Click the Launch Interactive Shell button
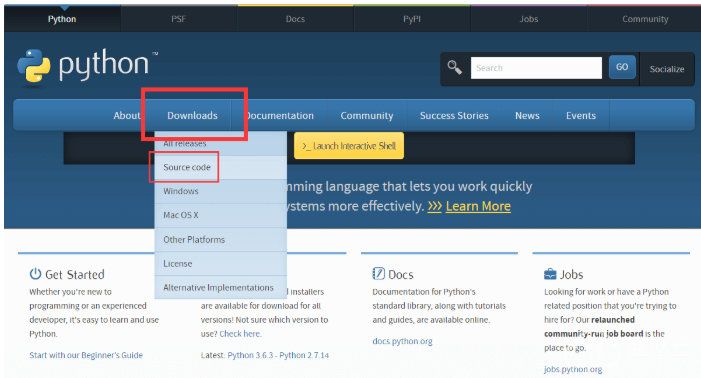The width and height of the screenshot is (701, 378). [x=349, y=146]
